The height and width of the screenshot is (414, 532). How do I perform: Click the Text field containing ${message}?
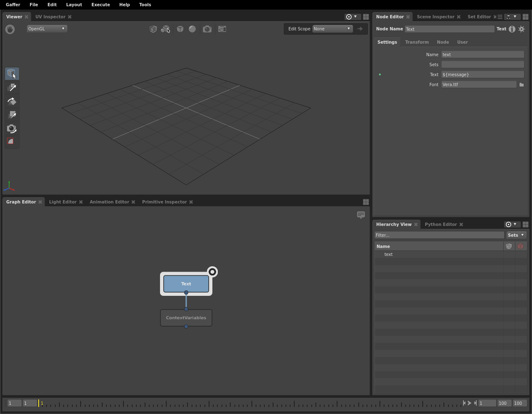tap(482, 74)
